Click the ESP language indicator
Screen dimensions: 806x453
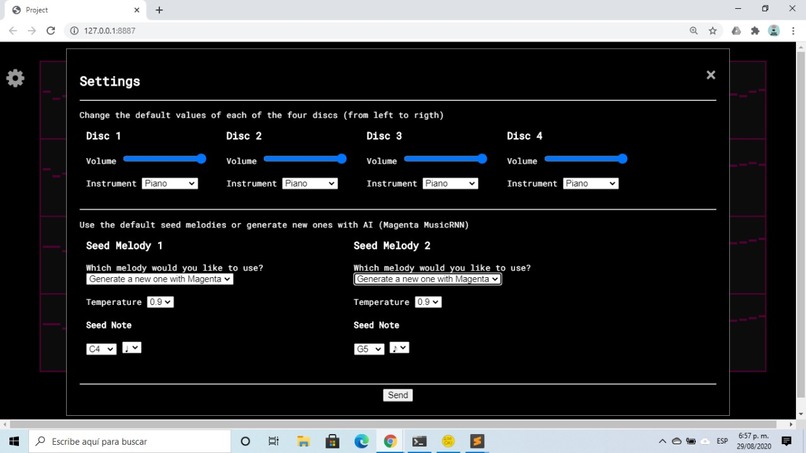(722, 441)
